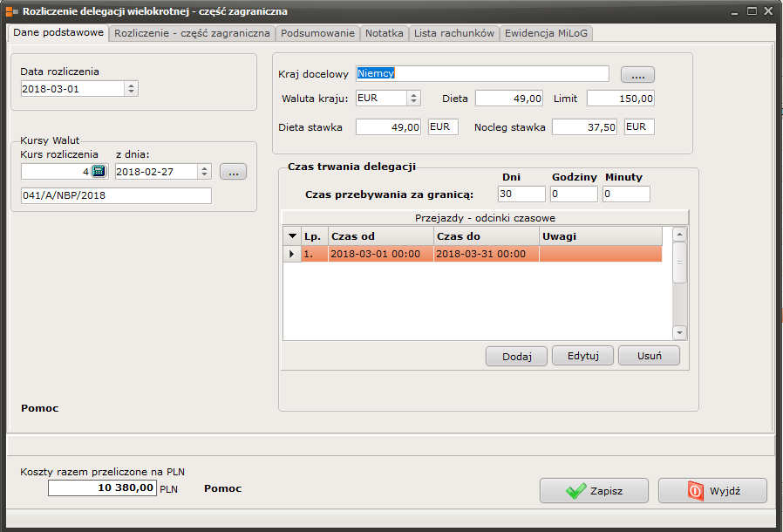The width and height of the screenshot is (783, 532).
Task: Click the segments grid scrollbar thumb
Action: [679, 263]
